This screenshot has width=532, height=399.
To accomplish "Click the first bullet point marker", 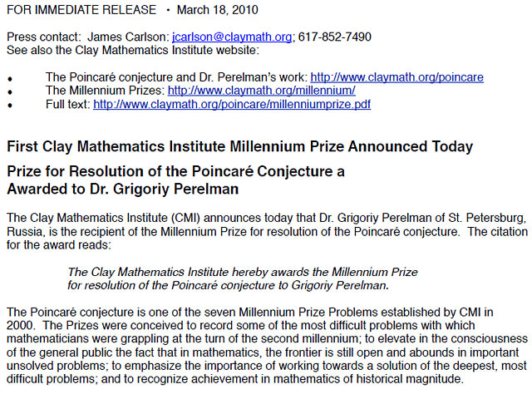I will [10, 79].
